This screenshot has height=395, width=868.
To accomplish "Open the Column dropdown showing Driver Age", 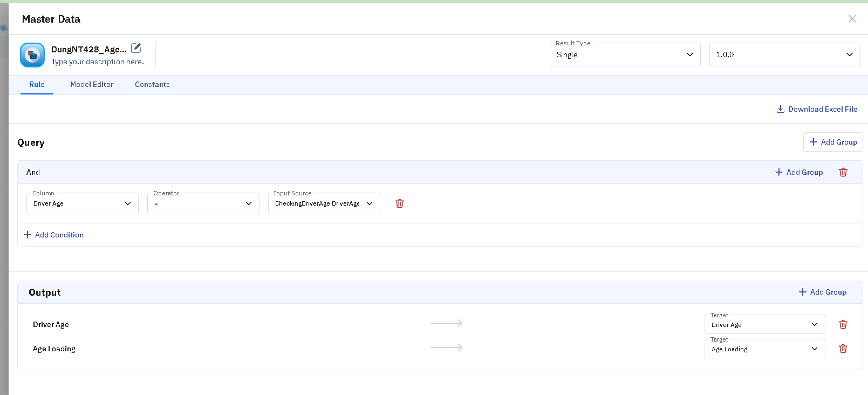I will pyautogui.click(x=82, y=203).
